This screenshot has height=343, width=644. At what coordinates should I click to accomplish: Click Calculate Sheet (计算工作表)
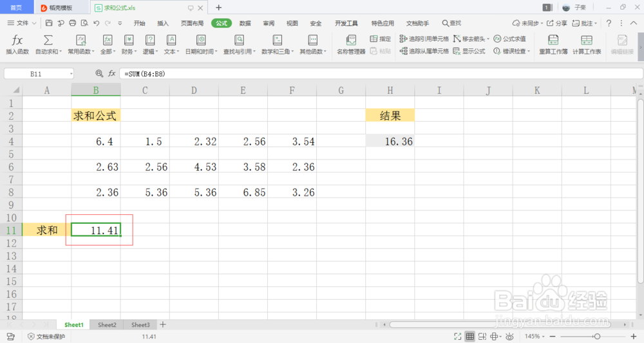point(587,44)
